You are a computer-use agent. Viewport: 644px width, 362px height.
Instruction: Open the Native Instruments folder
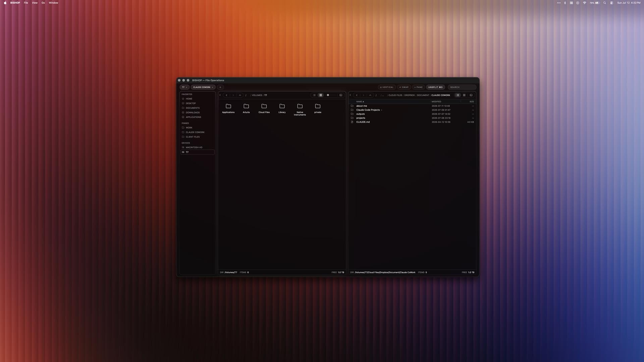coord(300,109)
